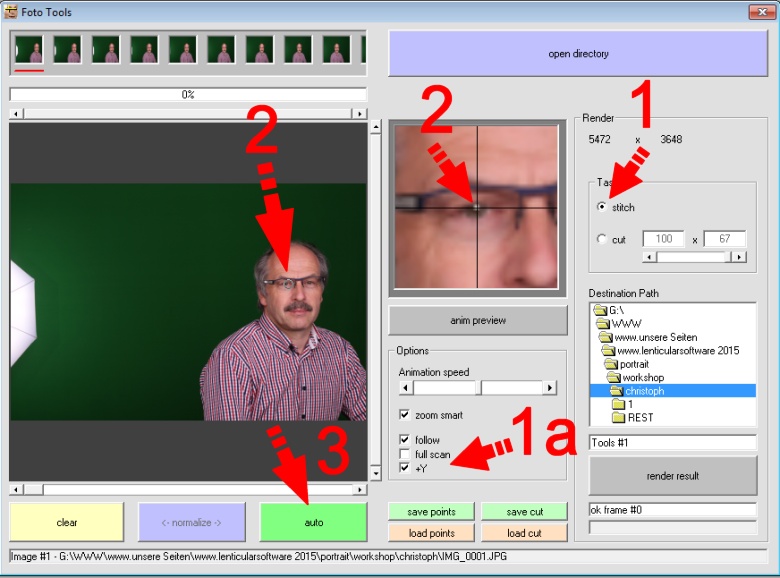Image resolution: width=780 pixels, height=578 pixels.
Task: Click the 'open directory' button
Action: coord(577,54)
